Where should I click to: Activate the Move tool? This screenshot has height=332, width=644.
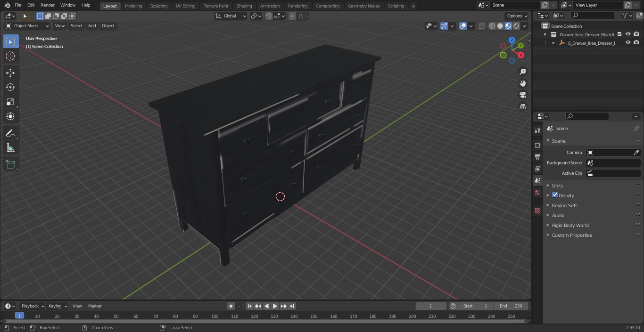pyautogui.click(x=10, y=73)
